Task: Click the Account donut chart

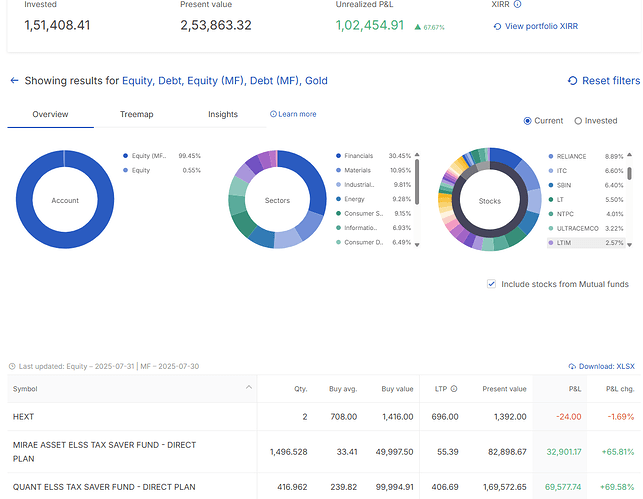Action: tap(65, 199)
